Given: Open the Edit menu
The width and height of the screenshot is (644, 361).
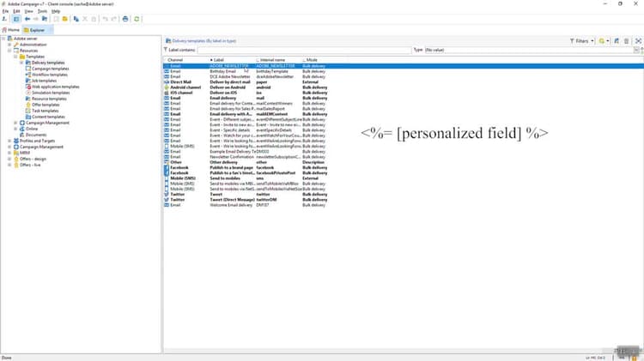Looking at the screenshot, I should coord(16,11).
